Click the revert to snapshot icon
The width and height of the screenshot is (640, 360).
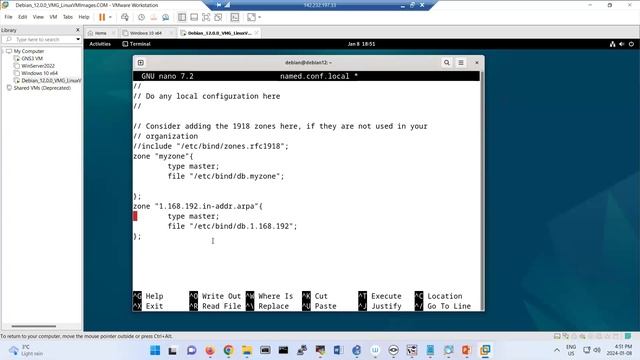153,17
